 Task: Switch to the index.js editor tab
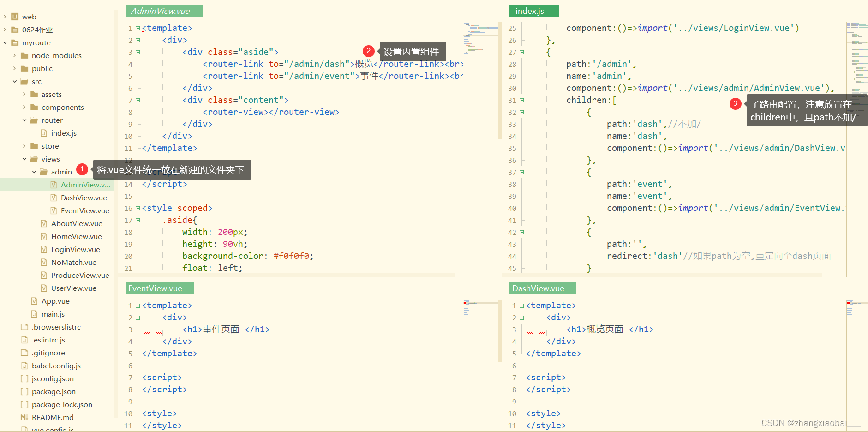coord(534,11)
